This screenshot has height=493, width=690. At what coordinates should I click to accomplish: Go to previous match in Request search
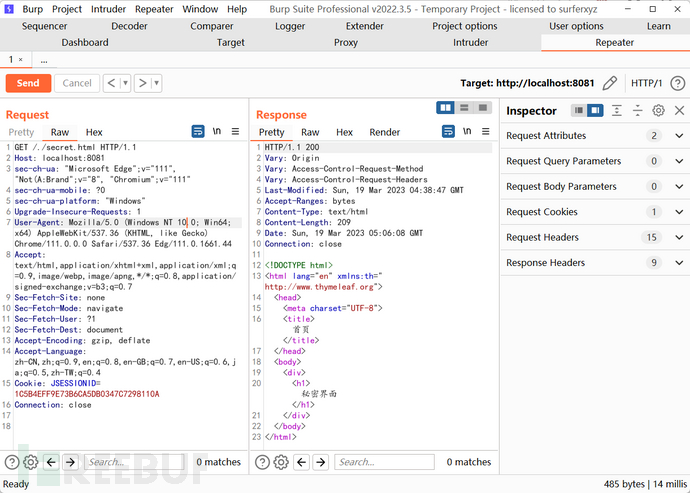tap(51, 462)
